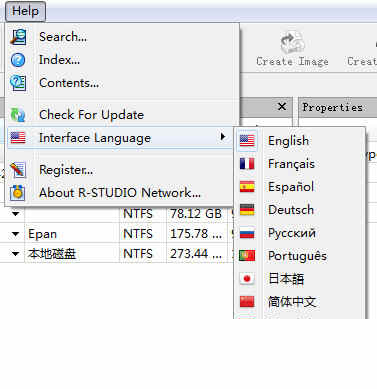
Task: Click the About medal icon
Action: (18, 193)
